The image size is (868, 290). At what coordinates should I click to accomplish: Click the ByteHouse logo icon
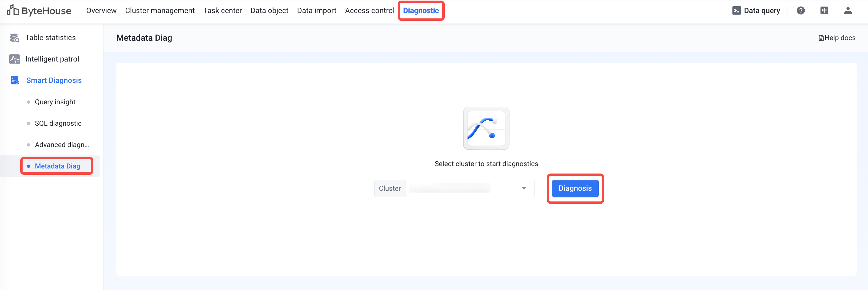point(13,10)
